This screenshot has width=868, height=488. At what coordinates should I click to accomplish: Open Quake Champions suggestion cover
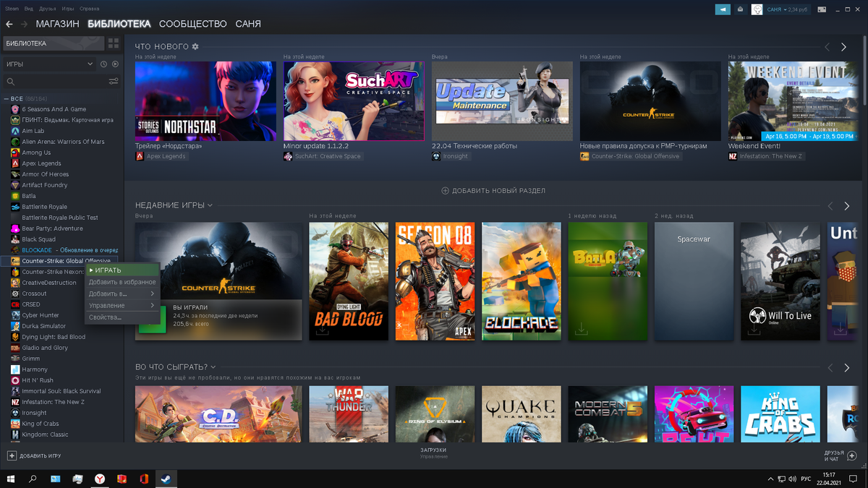tap(522, 414)
